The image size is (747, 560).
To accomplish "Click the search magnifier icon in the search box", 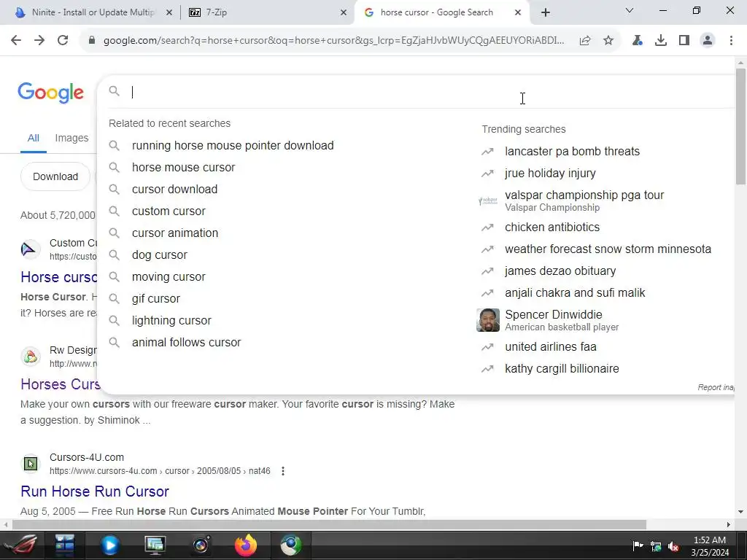I will 114,91.
